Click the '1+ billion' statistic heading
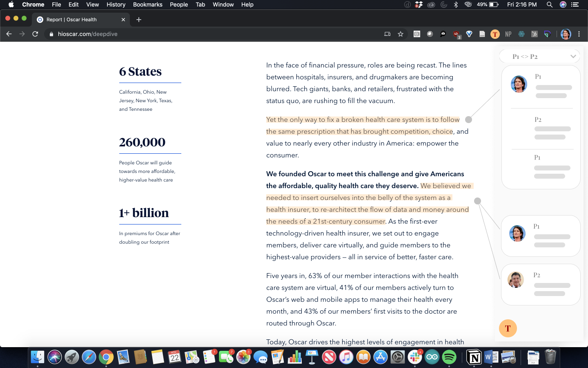 144,213
